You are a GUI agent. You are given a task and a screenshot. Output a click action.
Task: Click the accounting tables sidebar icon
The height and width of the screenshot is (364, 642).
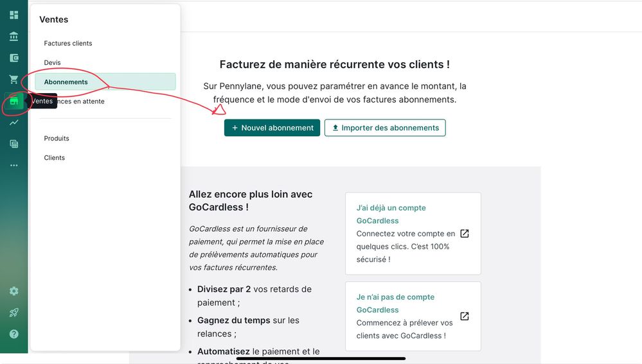[13, 144]
